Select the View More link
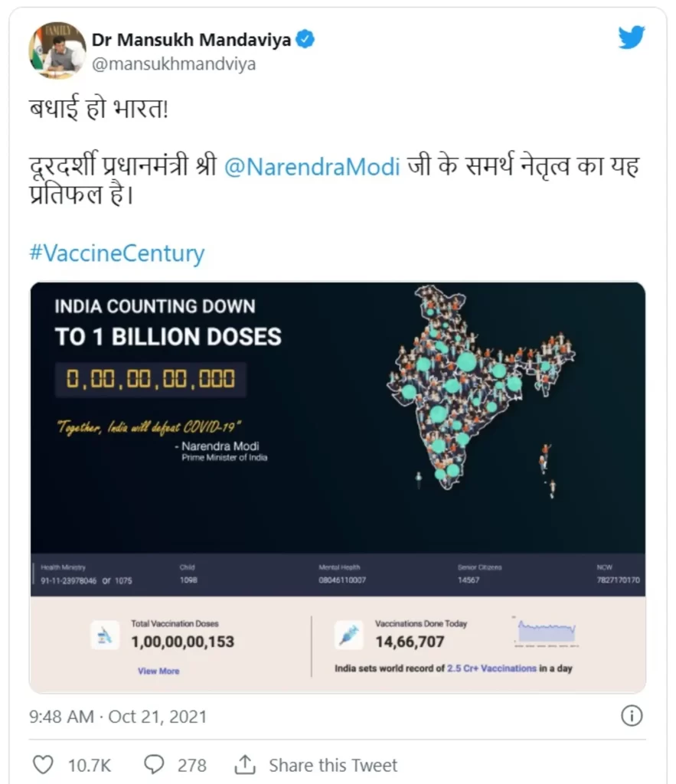676x784 pixels. [x=158, y=671]
